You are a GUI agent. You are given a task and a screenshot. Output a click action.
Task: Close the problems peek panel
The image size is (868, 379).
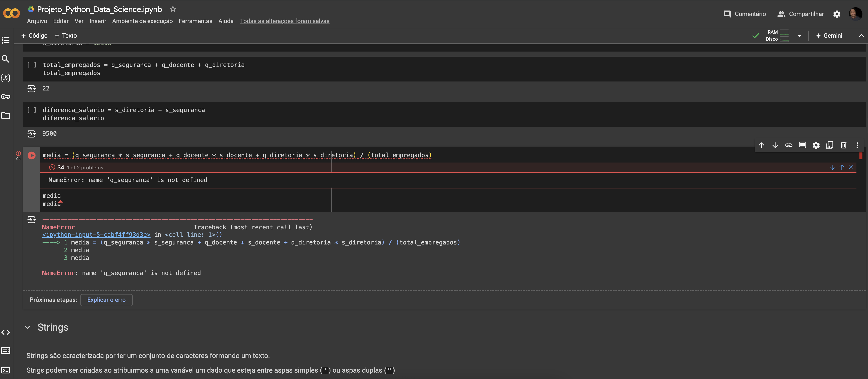tap(851, 167)
